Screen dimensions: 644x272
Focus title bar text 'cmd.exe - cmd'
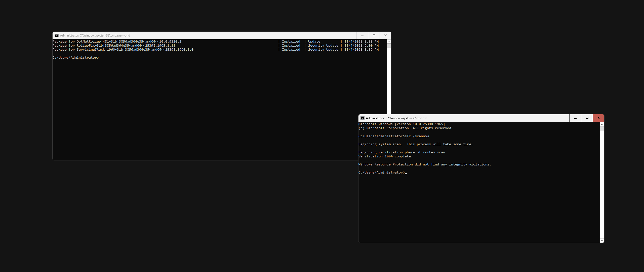click(95, 36)
